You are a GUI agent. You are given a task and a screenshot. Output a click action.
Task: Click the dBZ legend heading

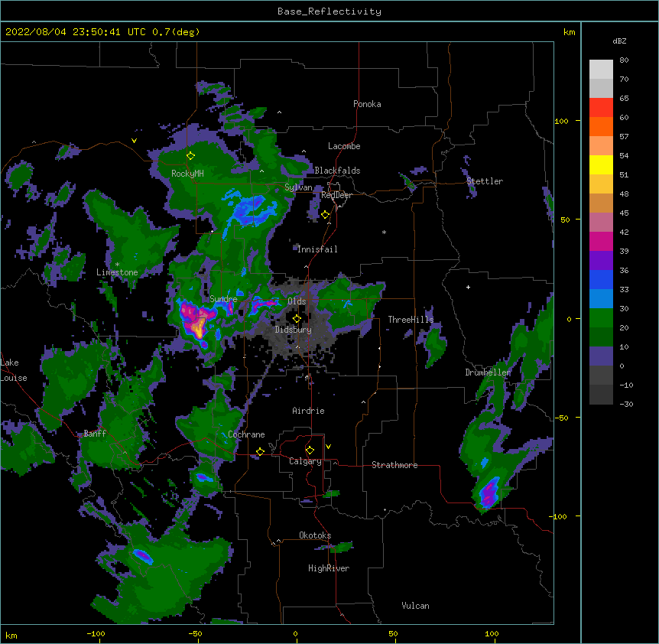click(619, 41)
